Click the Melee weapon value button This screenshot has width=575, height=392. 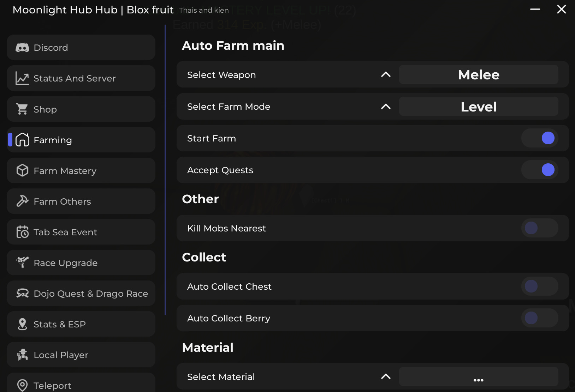[479, 75]
